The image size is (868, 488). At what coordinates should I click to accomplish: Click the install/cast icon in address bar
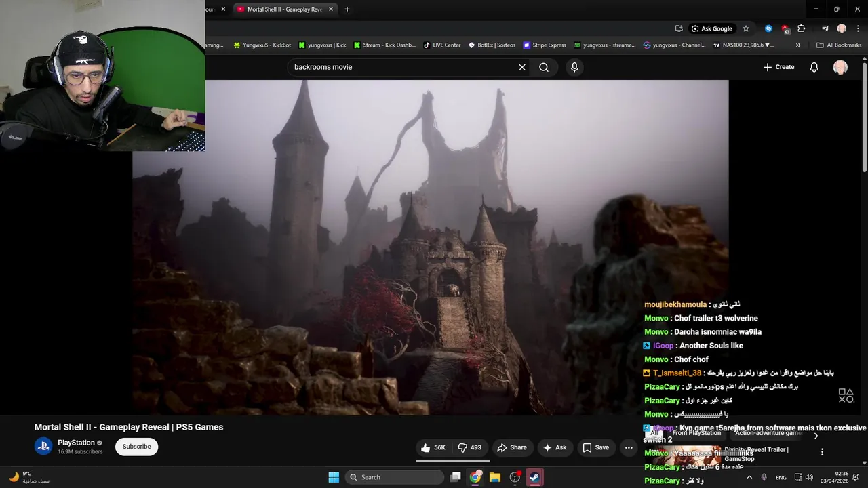[x=679, y=28]
